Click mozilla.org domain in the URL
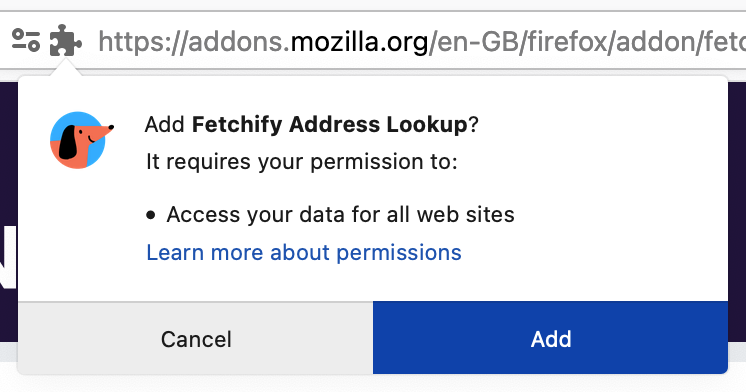This screenshot has width=746, height=392. (359, 42)
